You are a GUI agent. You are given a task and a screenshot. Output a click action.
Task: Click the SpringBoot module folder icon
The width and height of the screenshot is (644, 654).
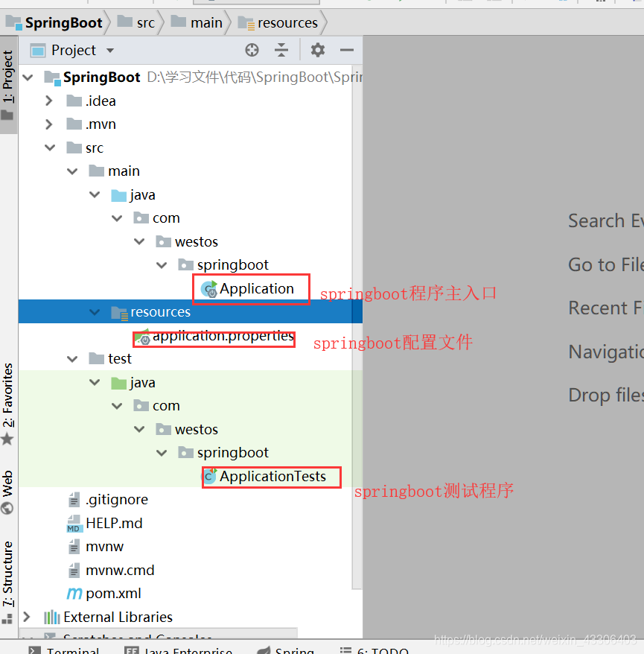point(53,78)
